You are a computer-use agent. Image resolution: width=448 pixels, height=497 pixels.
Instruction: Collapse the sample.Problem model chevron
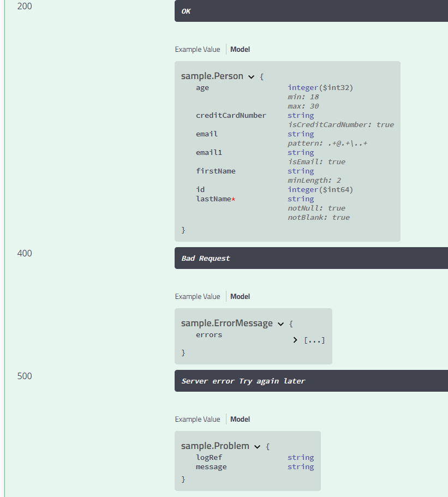pyautogui.click(x=257, y=447)
